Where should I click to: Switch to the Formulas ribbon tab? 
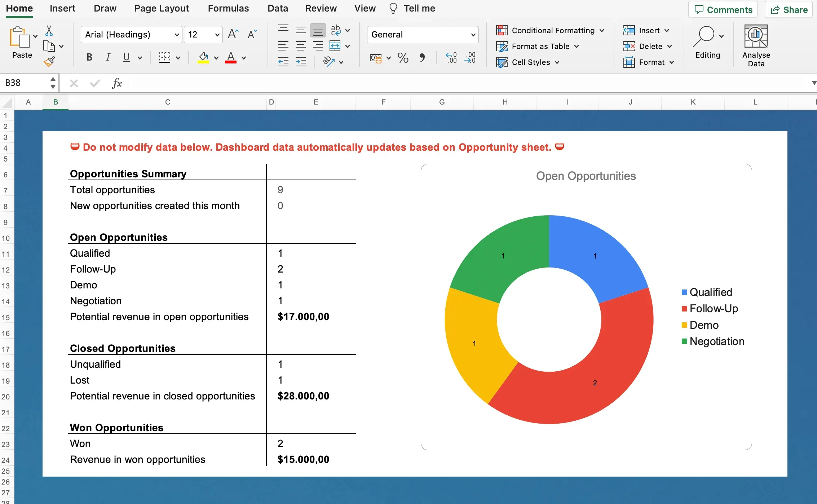228,8
